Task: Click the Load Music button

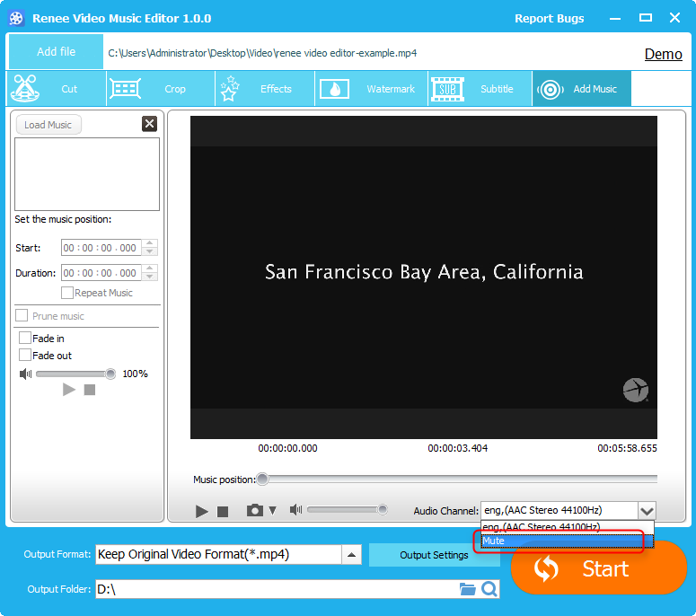Action: [x=48, y=125]
